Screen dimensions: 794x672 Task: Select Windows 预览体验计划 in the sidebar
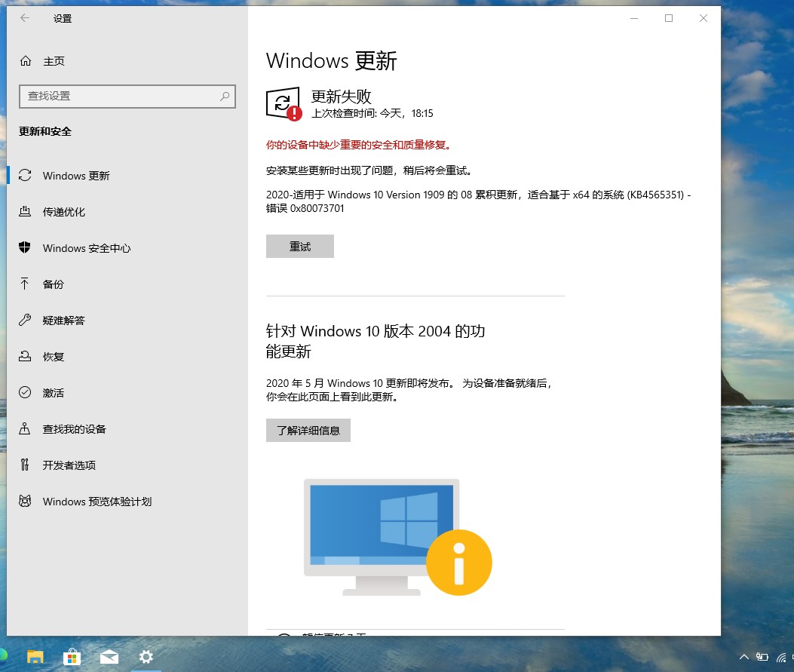pyautogui.click(x=97, y=502)
